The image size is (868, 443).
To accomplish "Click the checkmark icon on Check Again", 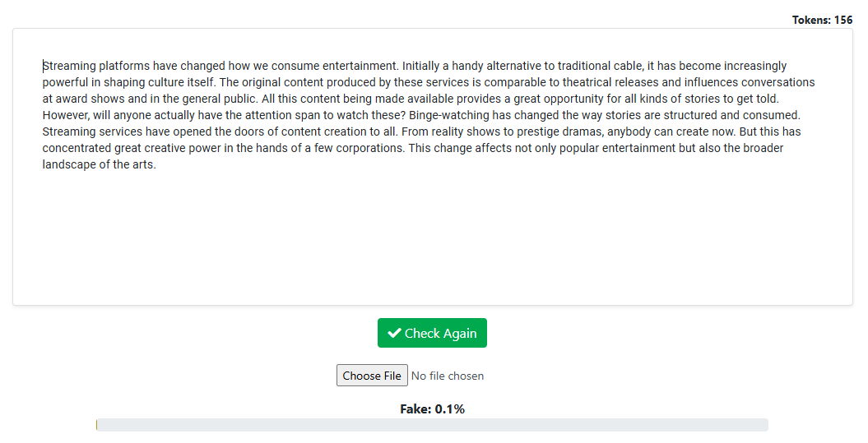I will [x=395, y=334].
